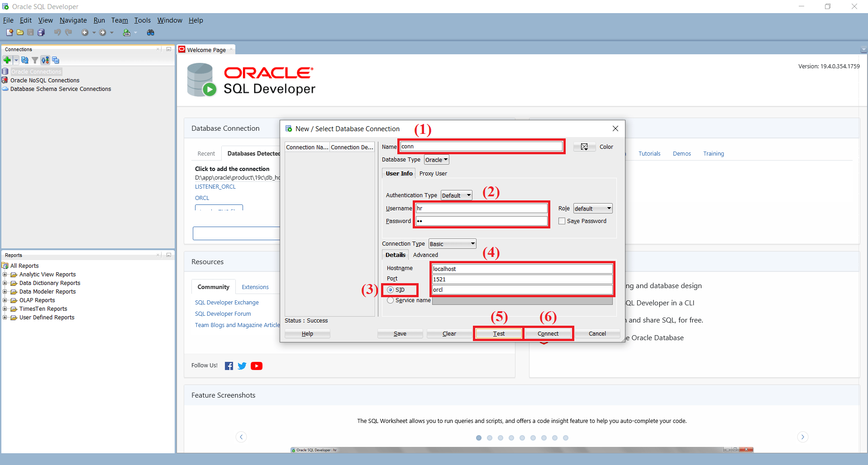Open the Facebook icon under Follow Us

229,366
